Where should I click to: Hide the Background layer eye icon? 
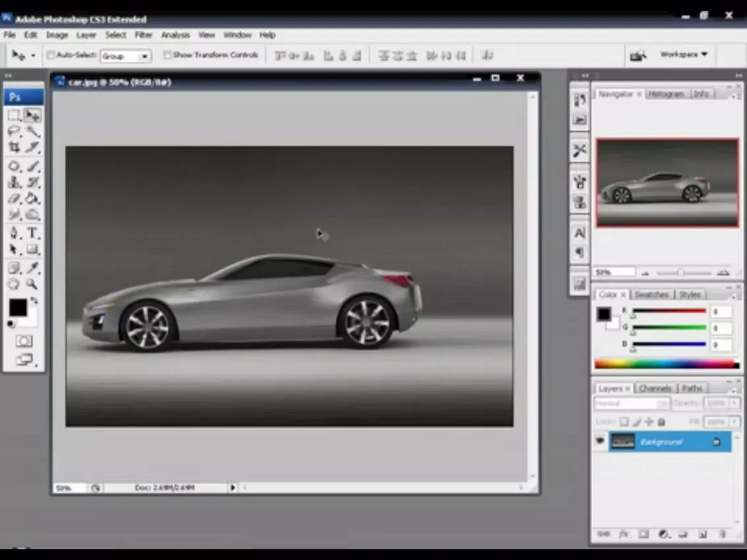(x=600, y=441)
